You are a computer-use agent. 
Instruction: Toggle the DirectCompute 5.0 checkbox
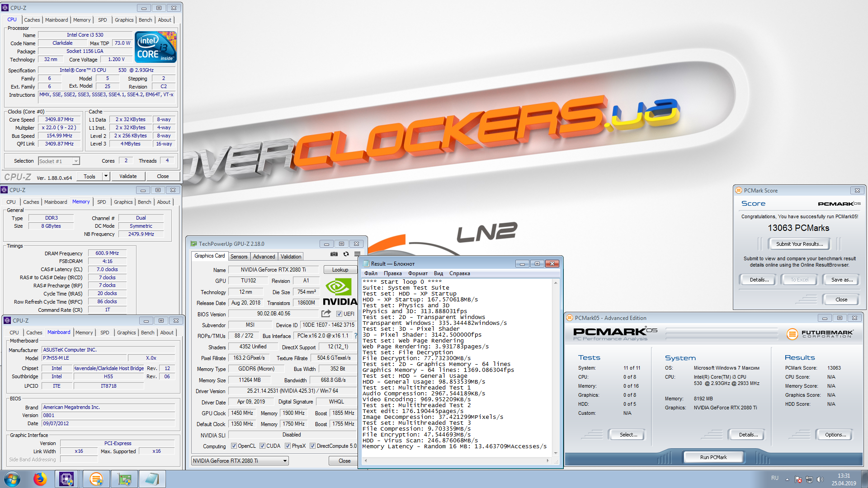(x=312, y=446)
